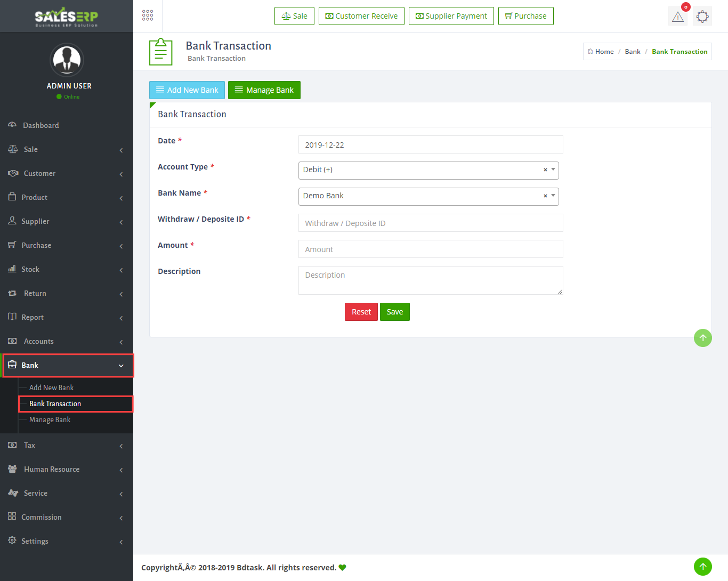Focus the Amount input field
728x581 pixels.
430,249
